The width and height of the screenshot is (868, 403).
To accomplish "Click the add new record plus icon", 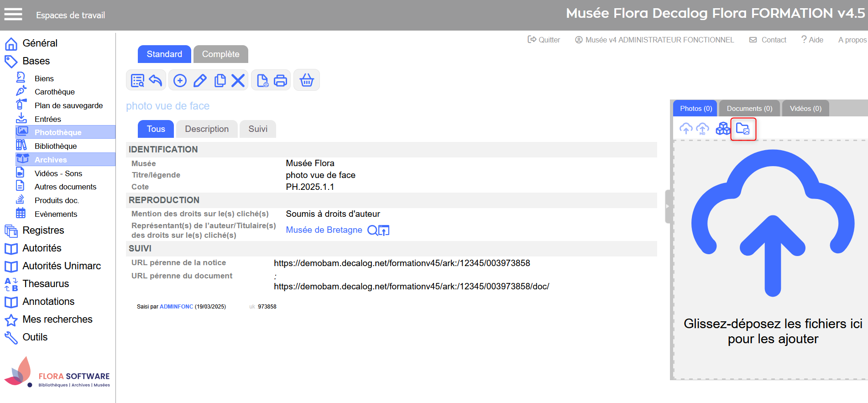I will click(180, 81).
